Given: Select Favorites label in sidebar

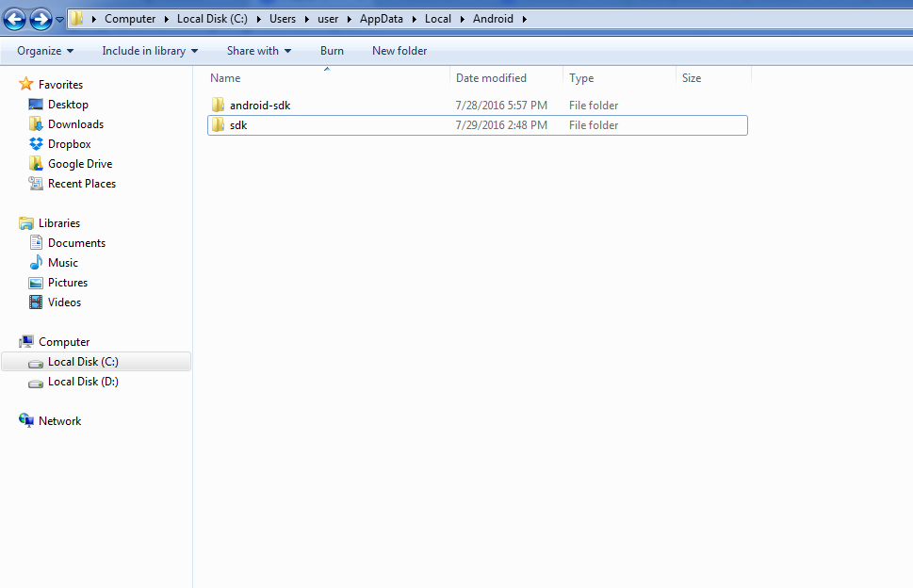Looking at the screenshot, I should pos(60,85).
